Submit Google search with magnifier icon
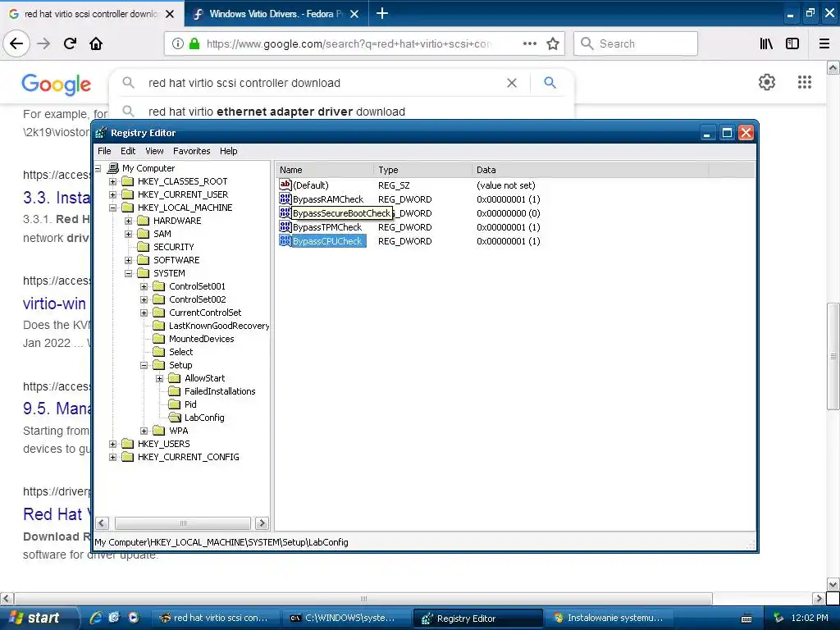This screenshot has width=840, height=630. click(550, 83)
